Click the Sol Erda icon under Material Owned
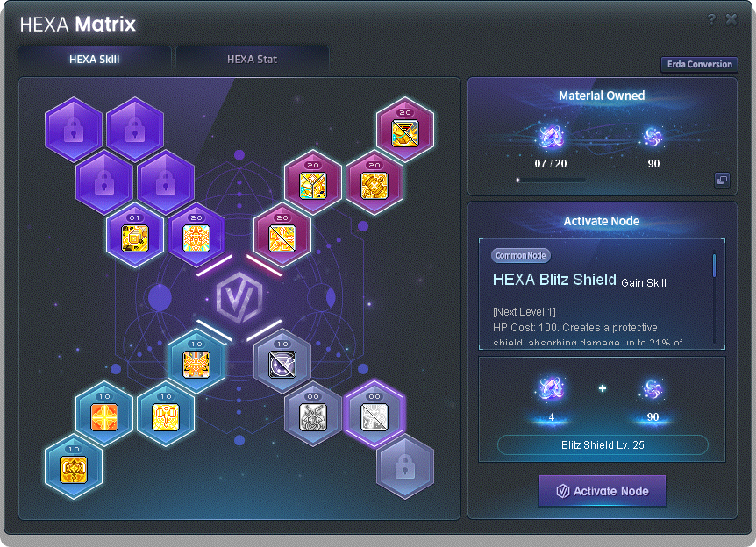 (x=550, y=137)
